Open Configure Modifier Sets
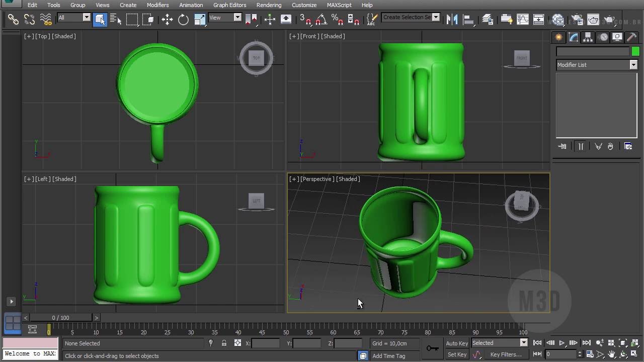The image size is (644, 362). [628, 146]
